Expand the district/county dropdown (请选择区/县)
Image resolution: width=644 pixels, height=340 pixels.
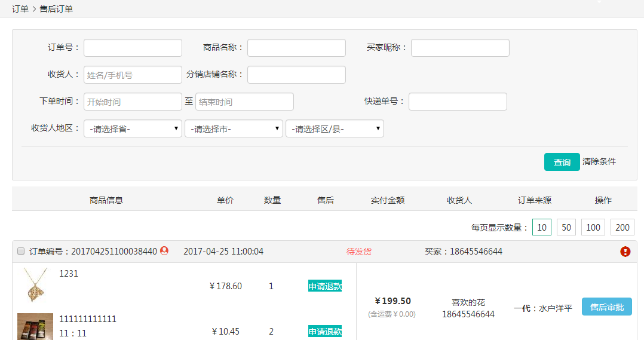coord(335,128)
